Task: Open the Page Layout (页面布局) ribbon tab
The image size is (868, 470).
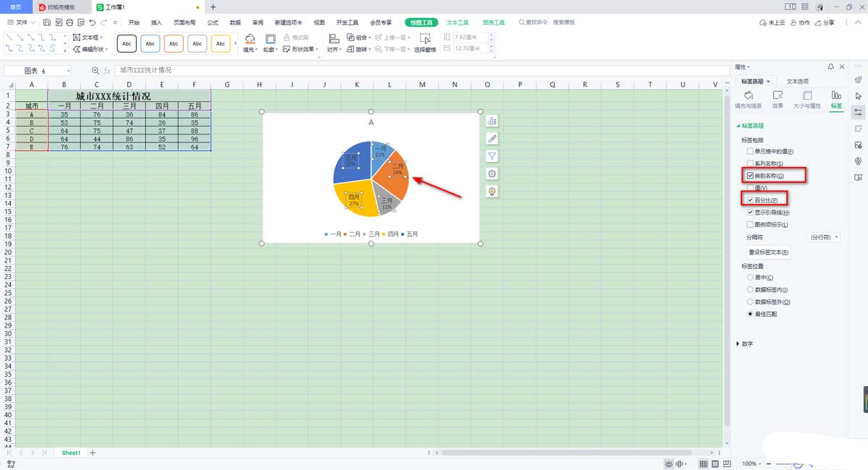Action: [184, 22]
